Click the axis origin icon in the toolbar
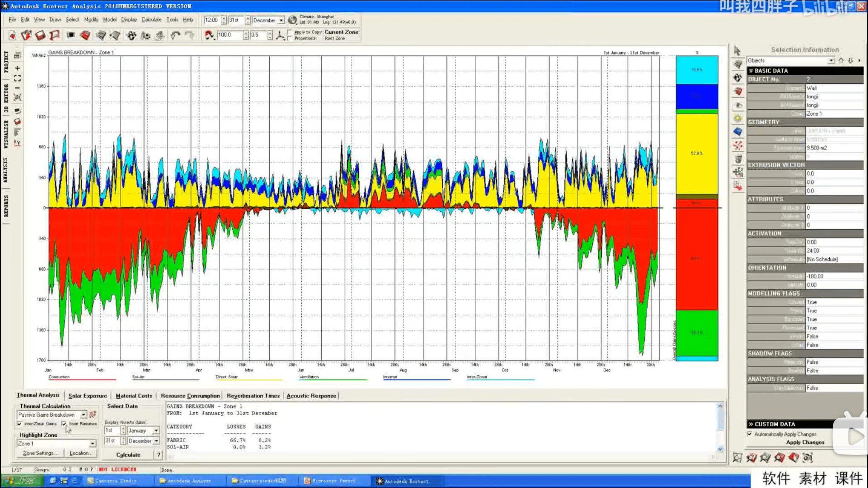Image resolution: width=868 pixels, height=488 pixels. [x=280, y=35]
